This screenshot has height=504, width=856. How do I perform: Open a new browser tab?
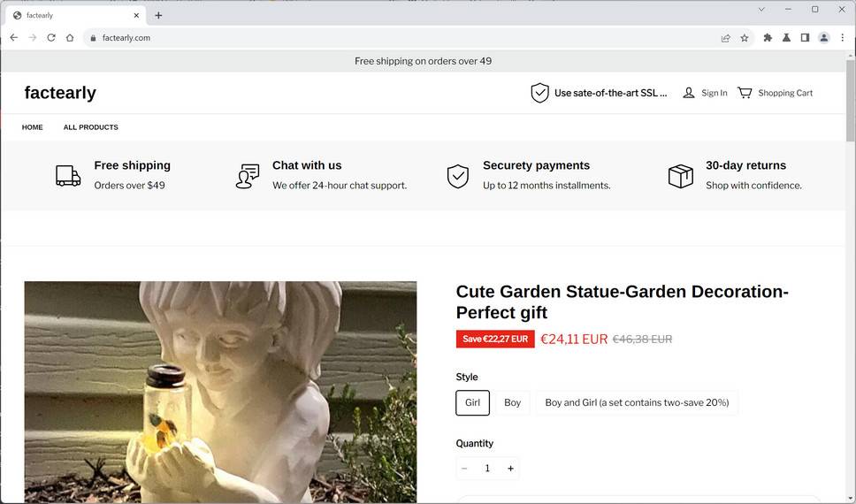158,15
